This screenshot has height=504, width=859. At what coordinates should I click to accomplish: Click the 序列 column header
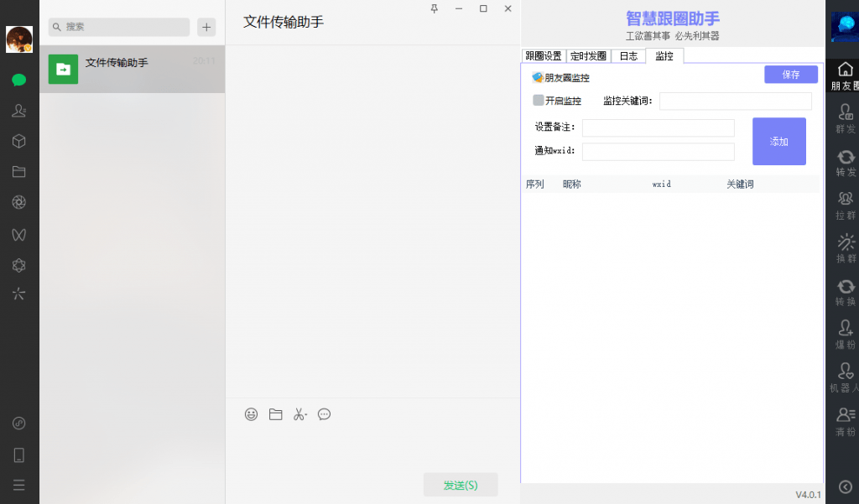(535, 184)
